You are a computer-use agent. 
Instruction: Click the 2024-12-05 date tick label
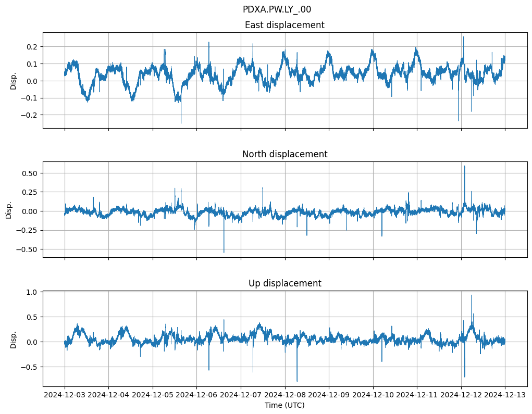pyautogui.click(x=153, y=395)
